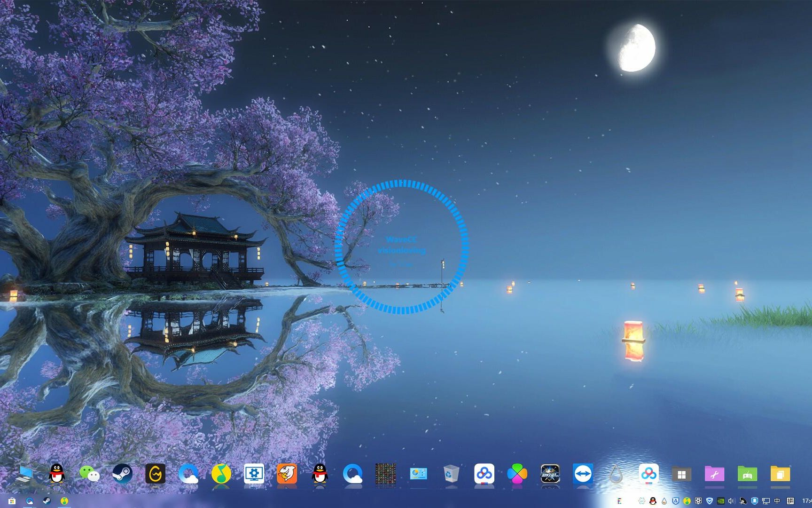Open WeGame black-and-yellow dock icon
Viewport: 812px width, 508px height.
click(155, 474)
